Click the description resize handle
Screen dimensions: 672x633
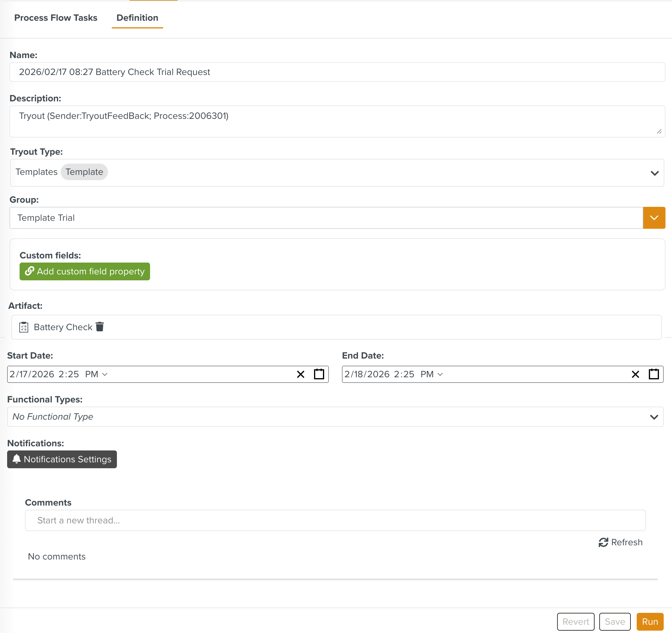point(659,131)
